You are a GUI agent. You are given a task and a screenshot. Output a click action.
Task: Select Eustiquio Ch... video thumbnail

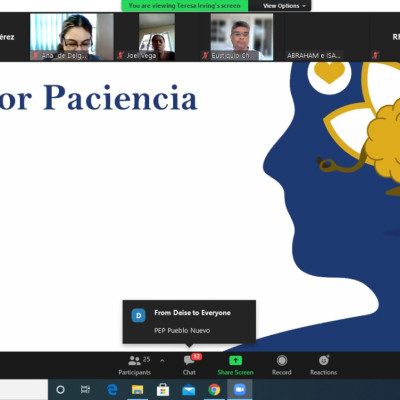pyautogui.click(x=242, y=37)
